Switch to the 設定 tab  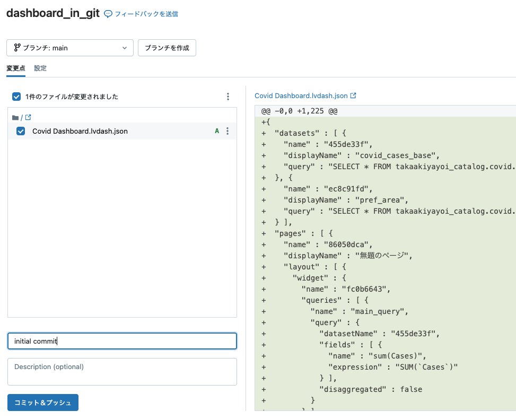click(40, 68)
